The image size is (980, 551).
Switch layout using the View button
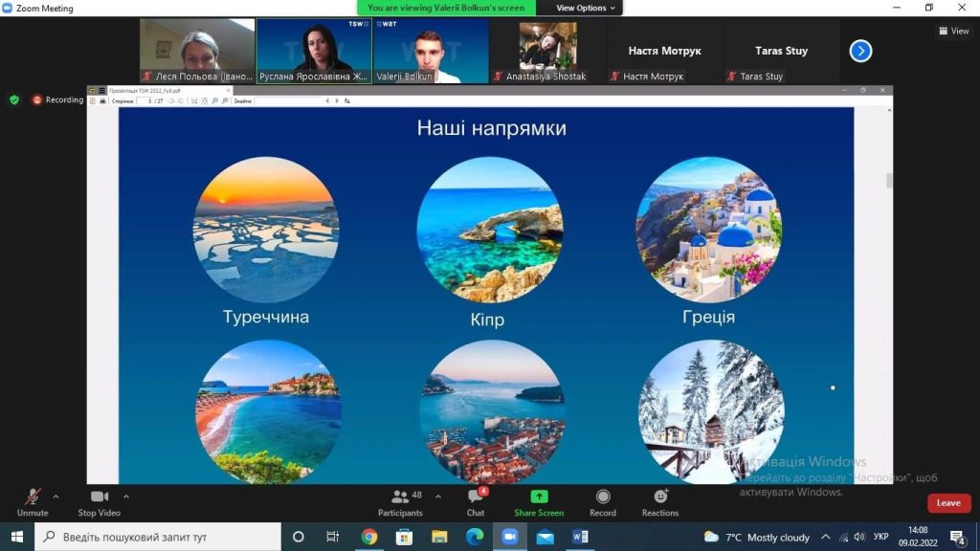(x=954, y=31)
